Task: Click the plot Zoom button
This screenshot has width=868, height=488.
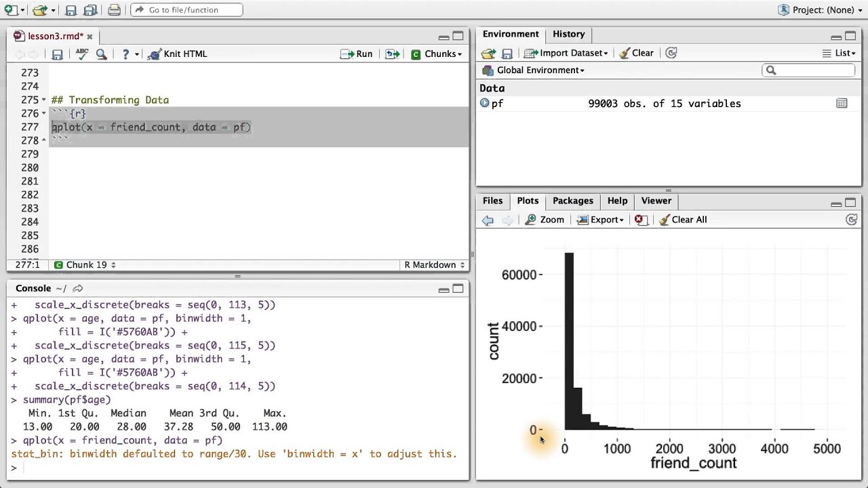Action: coord(545,220)
